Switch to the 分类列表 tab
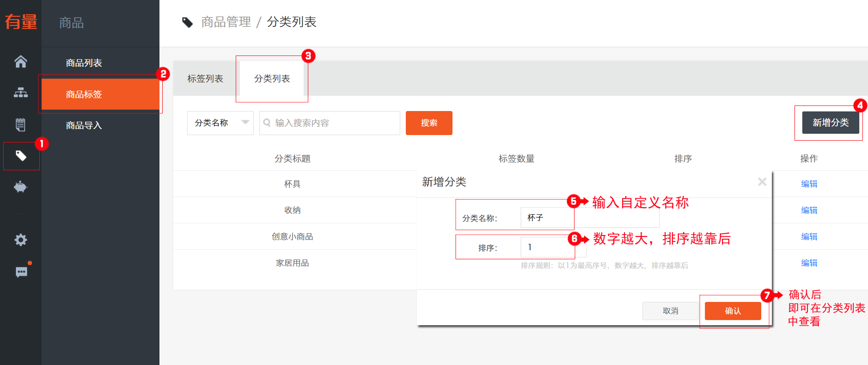 tap(272, 79)
